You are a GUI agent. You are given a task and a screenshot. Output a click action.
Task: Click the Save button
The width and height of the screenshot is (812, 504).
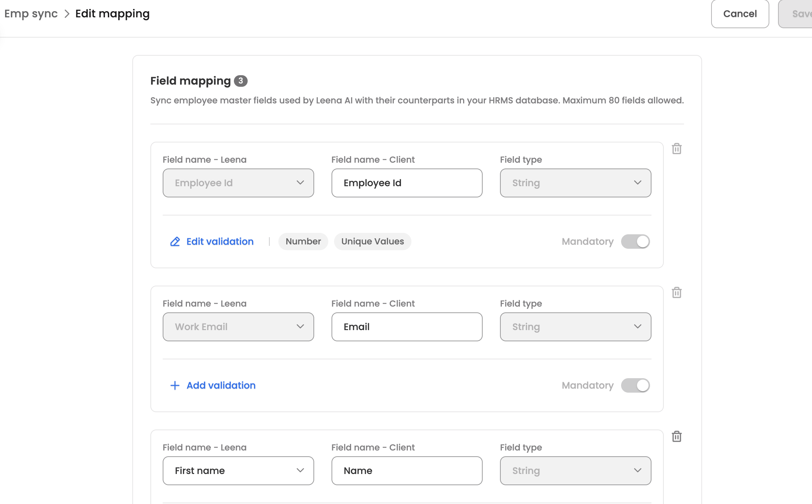800,14
